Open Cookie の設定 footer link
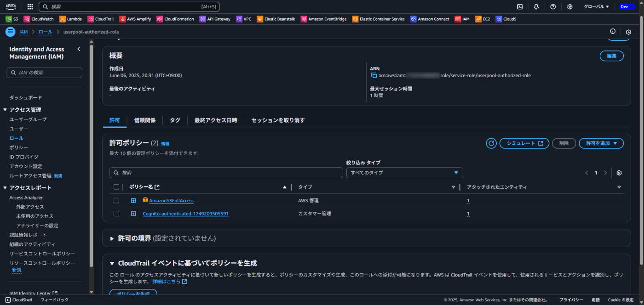 [x=621, y=300]
